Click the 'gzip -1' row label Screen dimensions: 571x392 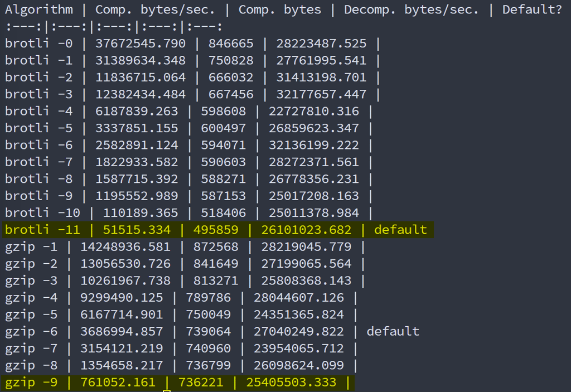[31, 246]
